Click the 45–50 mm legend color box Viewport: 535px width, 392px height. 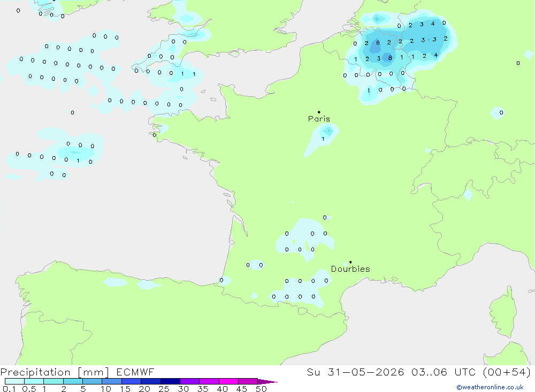[248, 381]
